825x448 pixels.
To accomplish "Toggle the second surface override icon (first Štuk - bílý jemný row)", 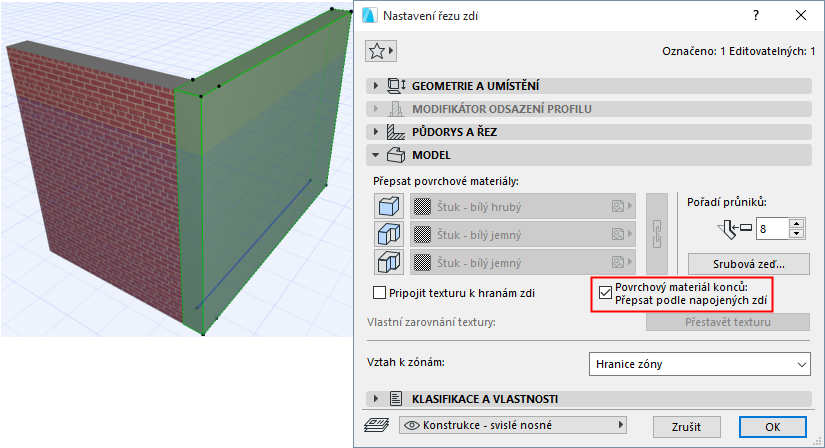I will (389, 234).
